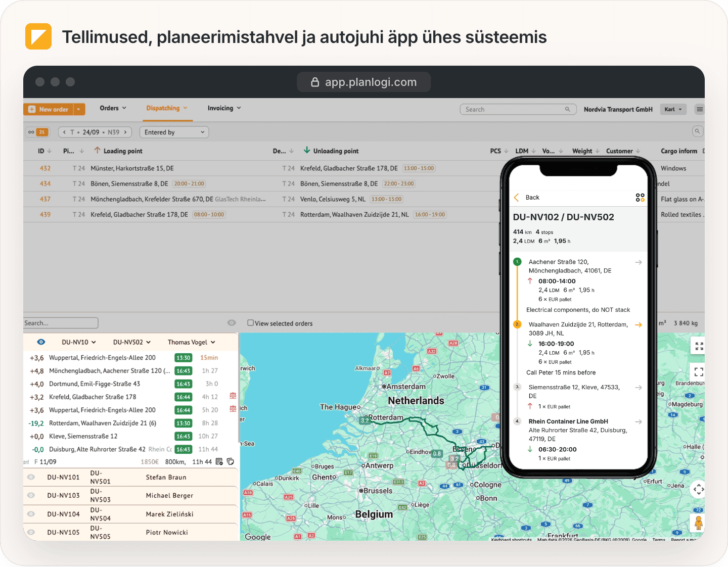Click the Street View pegman icon on the map
Screen dimensions: 728x567
(x=698, y=523)
